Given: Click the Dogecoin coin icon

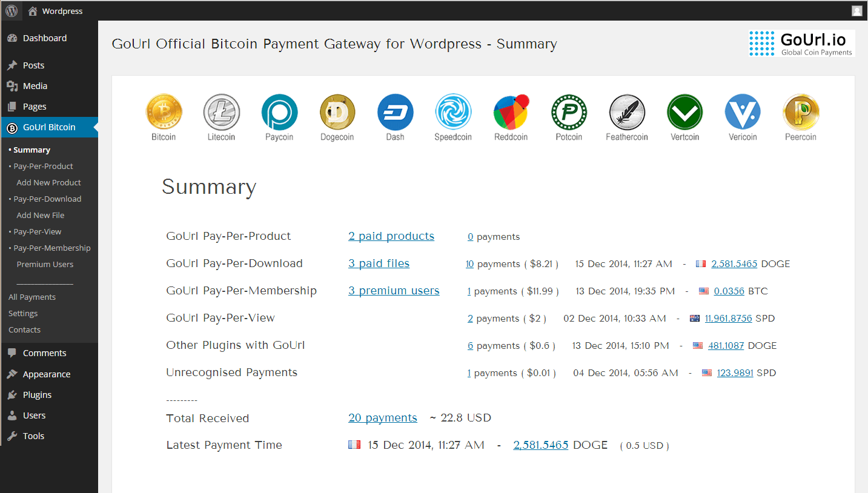Looking at the screenshot, I should point(337,113).
